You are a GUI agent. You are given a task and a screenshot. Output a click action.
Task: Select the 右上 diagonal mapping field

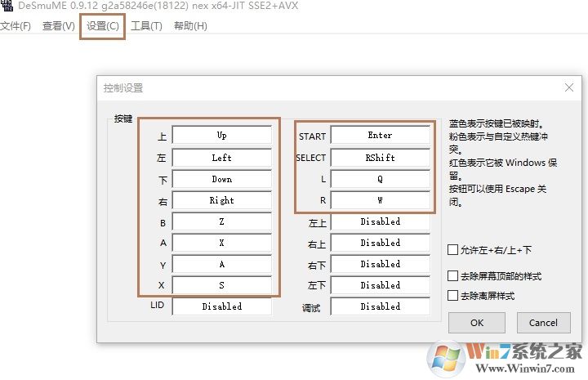(381, 243)
